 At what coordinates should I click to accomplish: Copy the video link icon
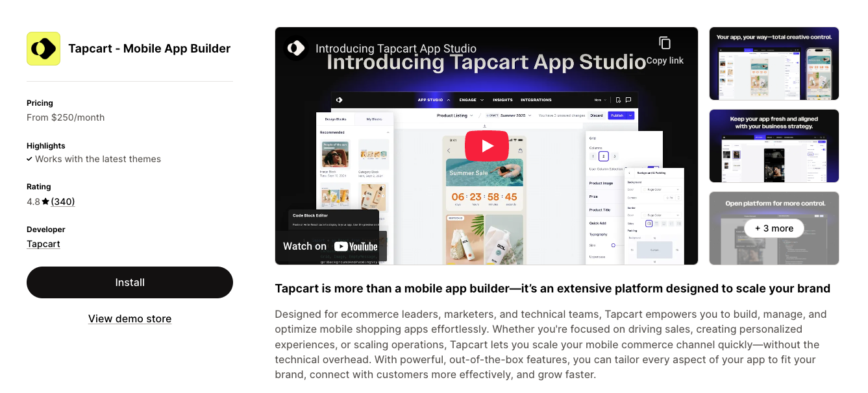point(665,43)
